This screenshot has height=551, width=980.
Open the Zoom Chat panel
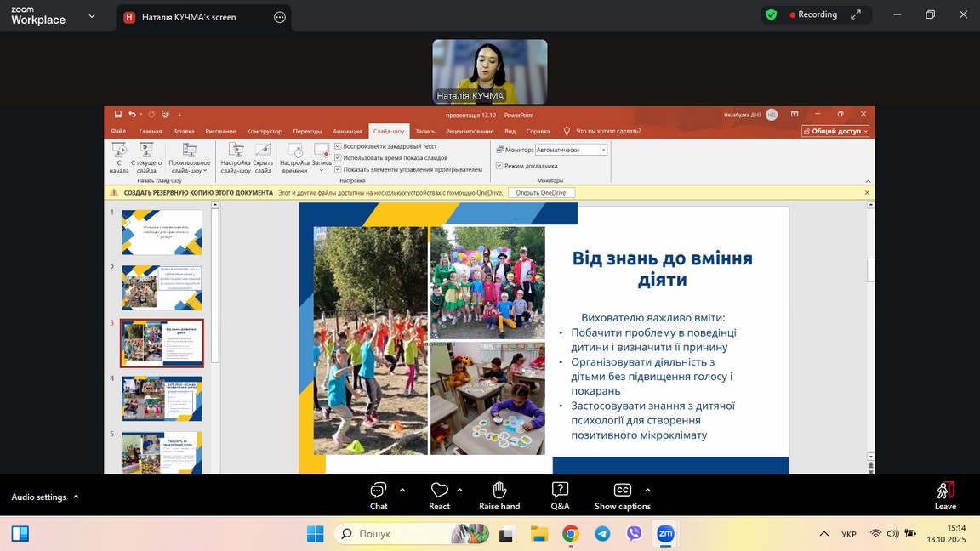379,491
